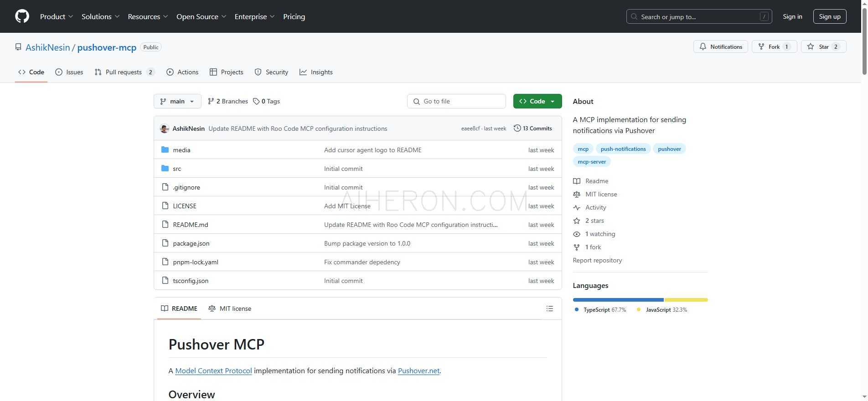The width and height of the screenshot is (868, 401).
Task: Open 'Bump package version to 1.0.0' commit message
Action: click(x=367, y=243)
